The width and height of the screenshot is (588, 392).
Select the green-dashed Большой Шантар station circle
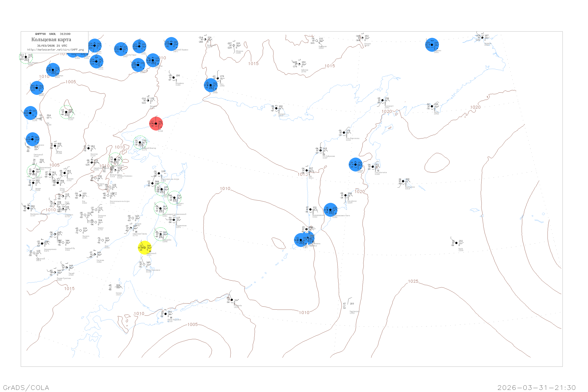[x=140, y=142]
